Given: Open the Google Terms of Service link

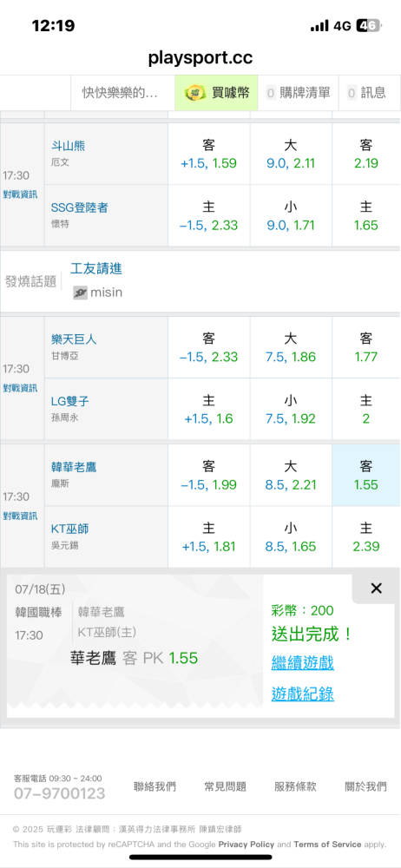Looking at the screenshot, I should coord(327,845).
